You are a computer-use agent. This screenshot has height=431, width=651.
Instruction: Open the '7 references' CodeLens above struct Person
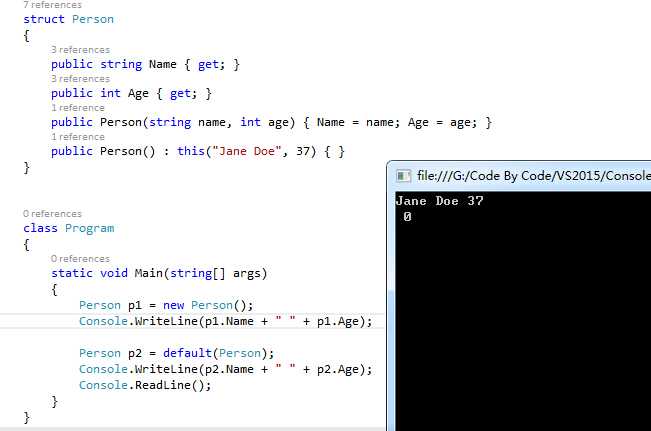point(52,5)
